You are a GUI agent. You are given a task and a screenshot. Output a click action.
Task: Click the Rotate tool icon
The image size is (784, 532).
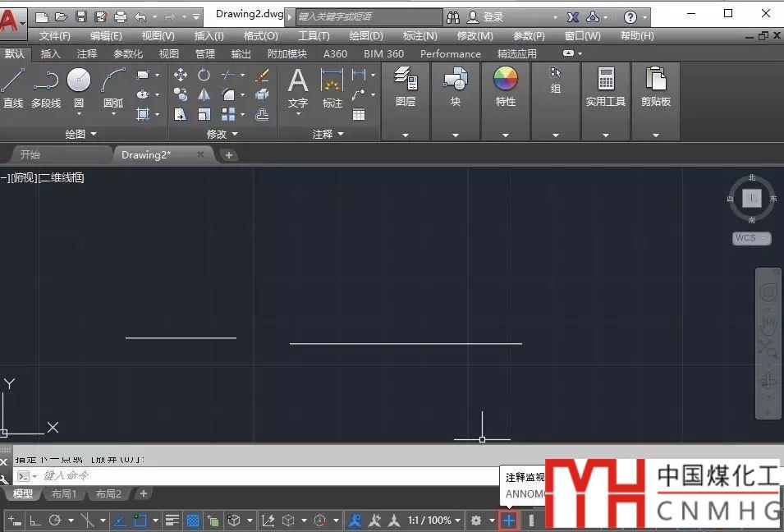pyautogui.click(x=204, y=75)
